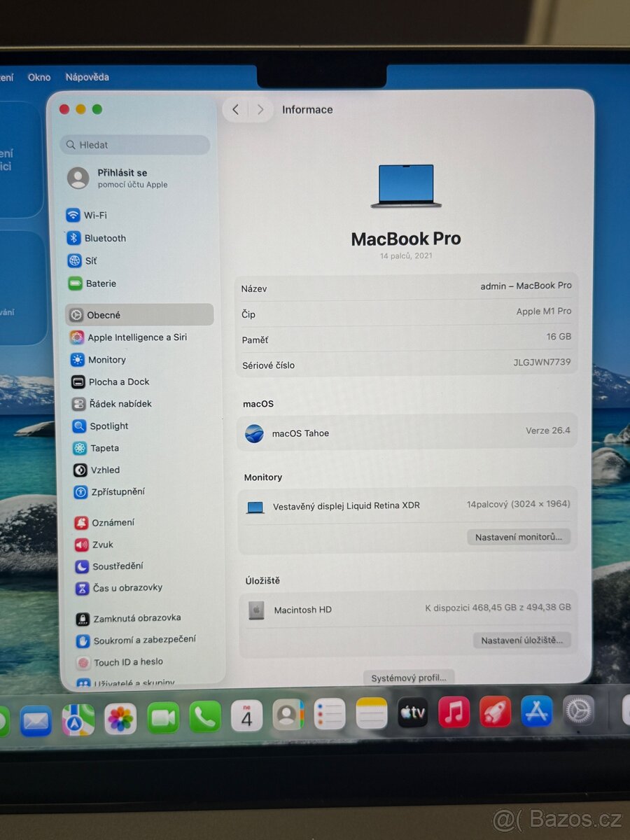Screen dimensions: 630x840
Task: Open Touch ID a heslo settings
Action: [x=120, y=662]
